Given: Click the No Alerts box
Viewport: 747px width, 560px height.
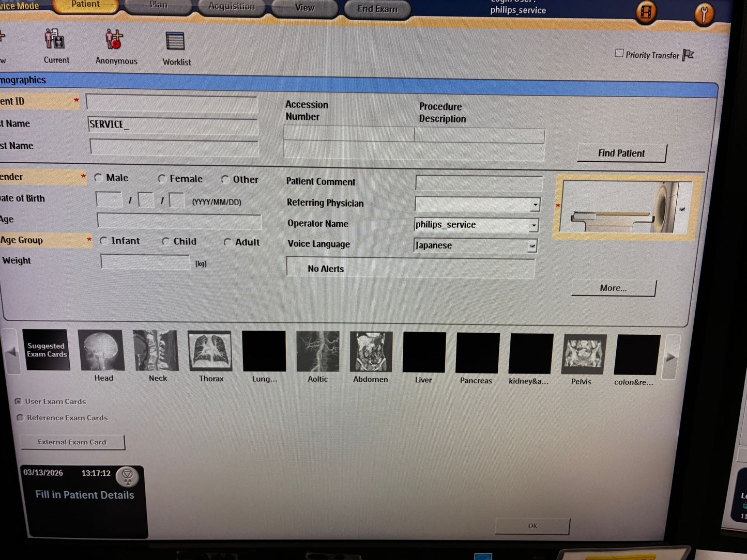Looking at the screenshot, I should click(410, 268).
